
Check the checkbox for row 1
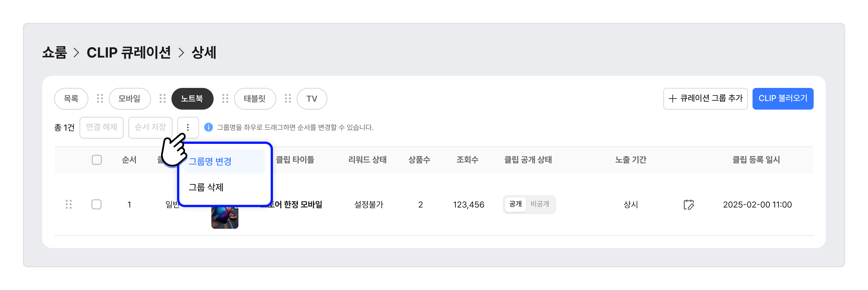97,204
